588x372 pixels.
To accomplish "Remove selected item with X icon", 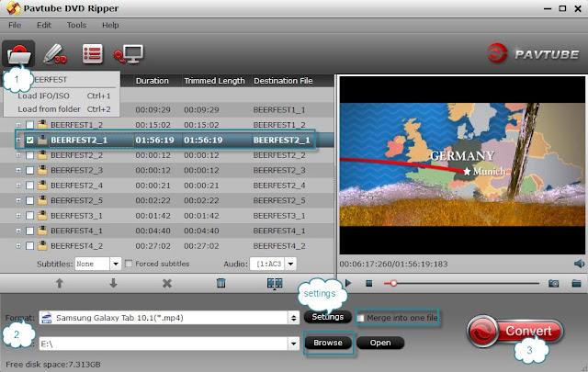I will 167,283.
